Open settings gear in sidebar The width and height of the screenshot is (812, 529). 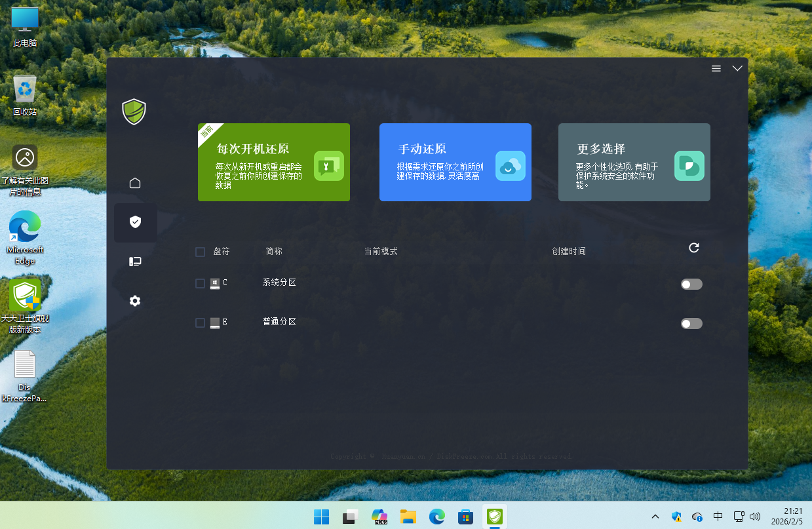(x=135, y=301)
